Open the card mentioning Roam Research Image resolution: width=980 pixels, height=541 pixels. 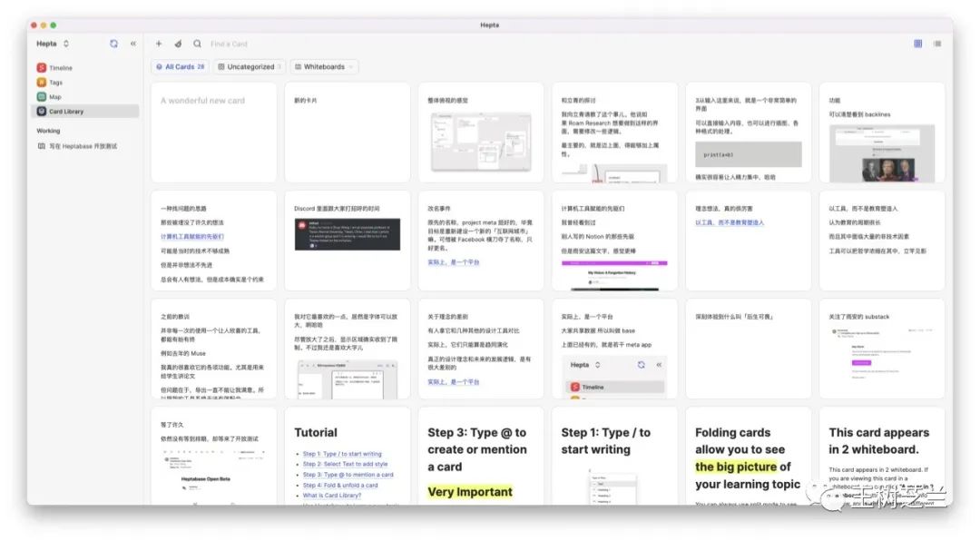click(615, 133)
